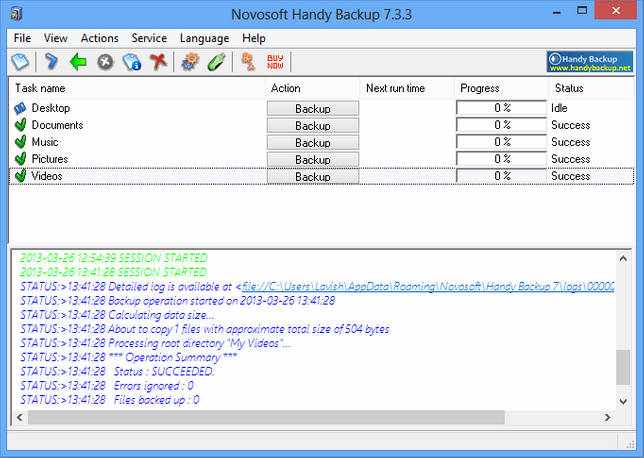Image resolution: width=644 pixels, height=458 pixels.
Task: Click the Desktop task book icon
Action: point(20,108)
